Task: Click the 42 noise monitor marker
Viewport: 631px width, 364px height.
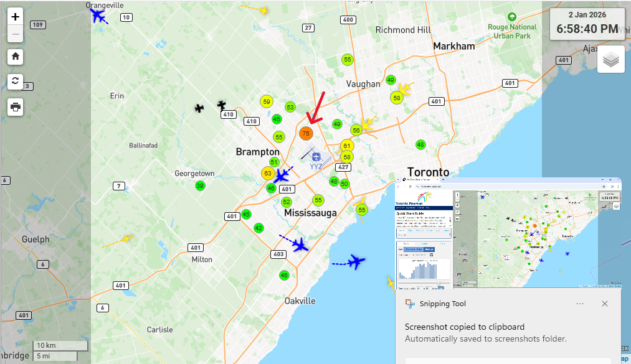Action: click(259, 228)
